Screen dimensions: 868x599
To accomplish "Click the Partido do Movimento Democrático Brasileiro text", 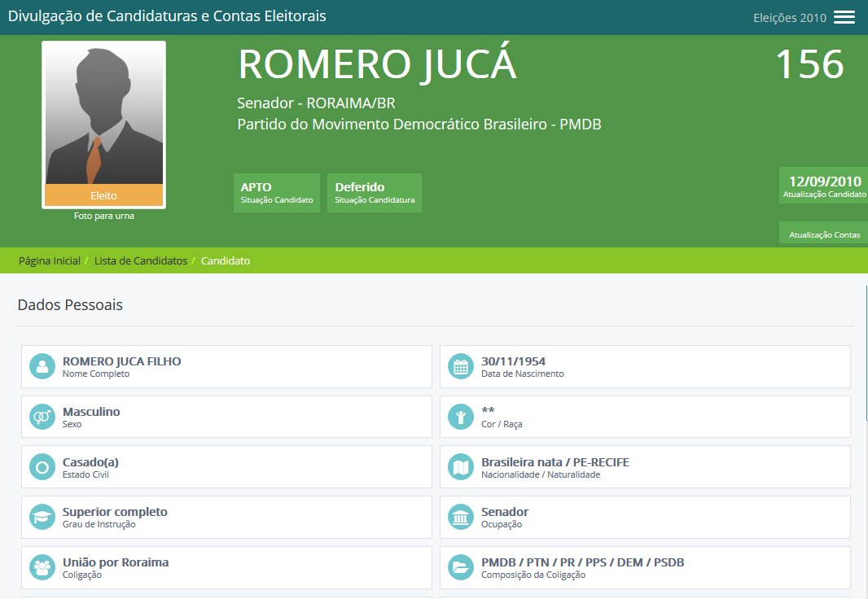I will [419, 124].
